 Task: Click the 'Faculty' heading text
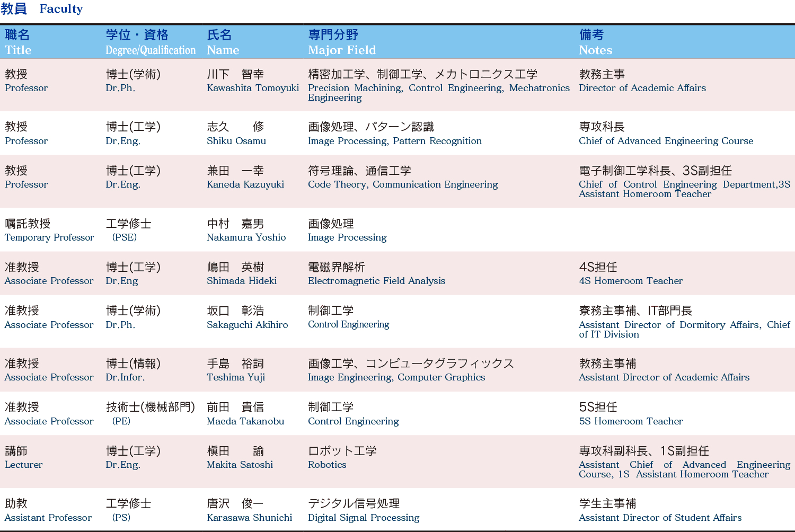click(x=61, y=9)
